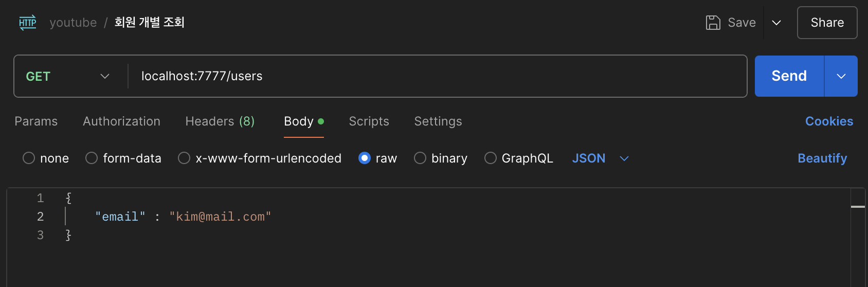Open the Settings tab
Image resolution: width=868 pixels, height=287 pixels.
(x=438, y=121)
